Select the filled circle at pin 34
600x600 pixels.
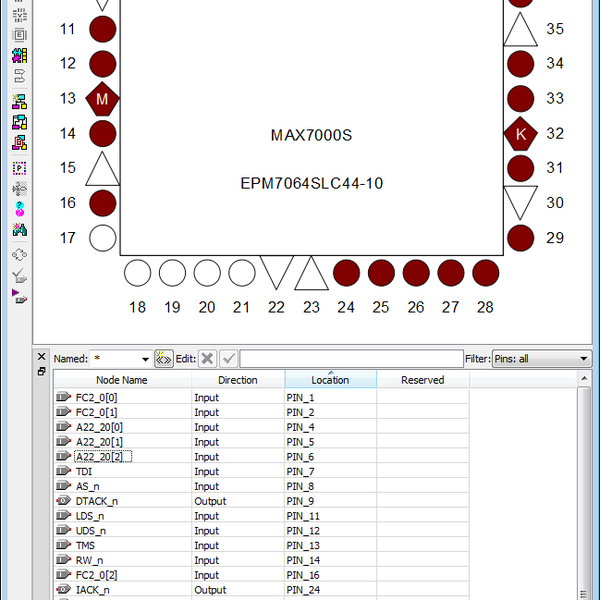click(x=520, y=64)
